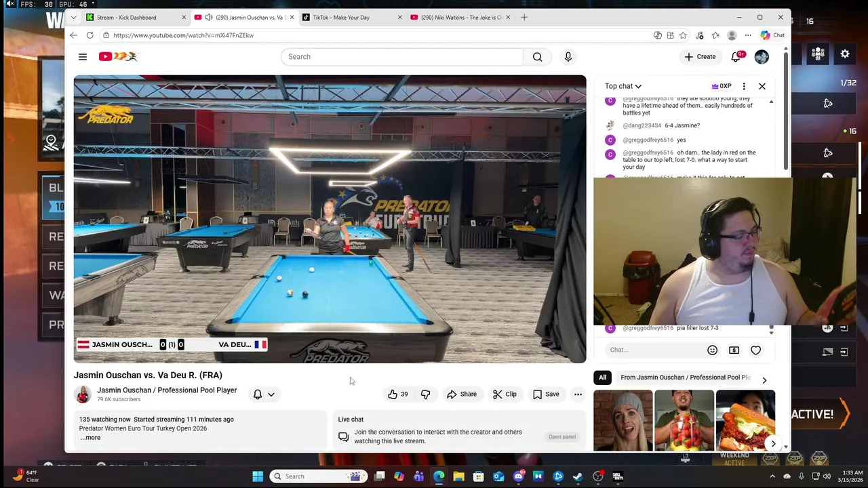
Task: Open the live chat three-dot options menu
Action: click(x=744, y=86)
